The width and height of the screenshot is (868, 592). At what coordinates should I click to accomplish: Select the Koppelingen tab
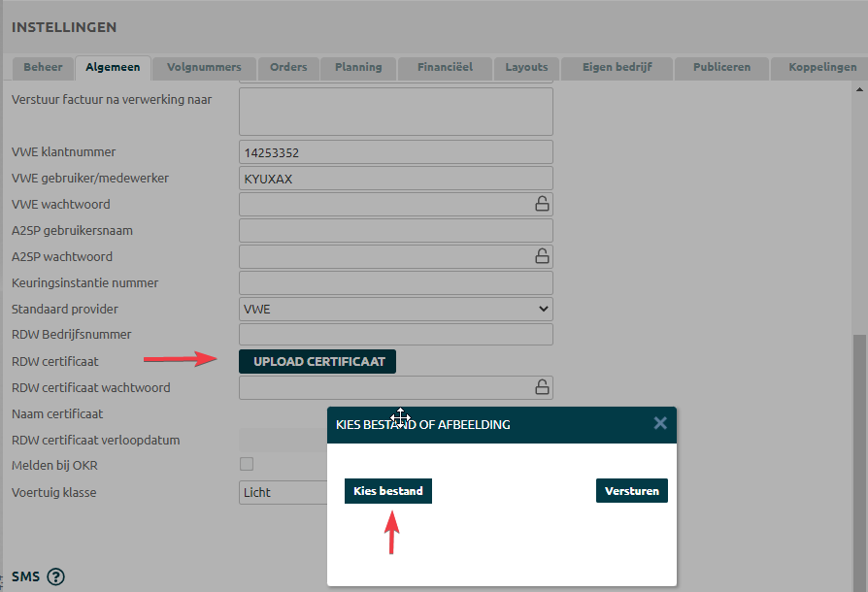coord(822,67)
